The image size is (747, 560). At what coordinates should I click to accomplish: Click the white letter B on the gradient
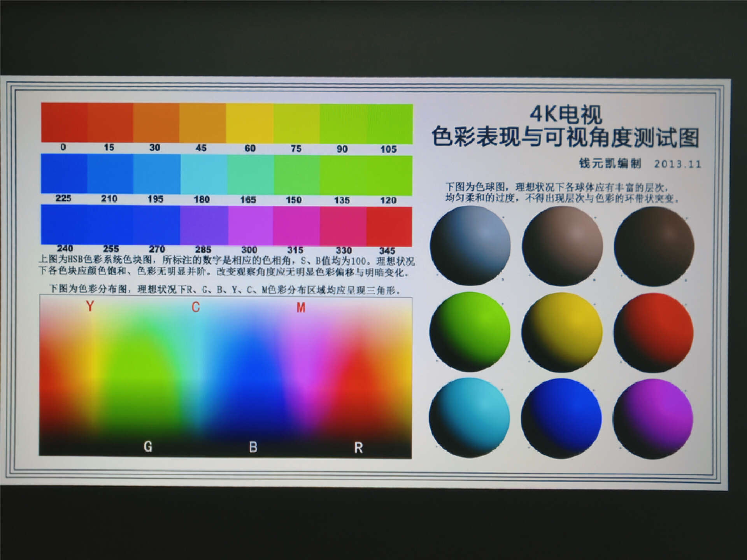(253, 447)
